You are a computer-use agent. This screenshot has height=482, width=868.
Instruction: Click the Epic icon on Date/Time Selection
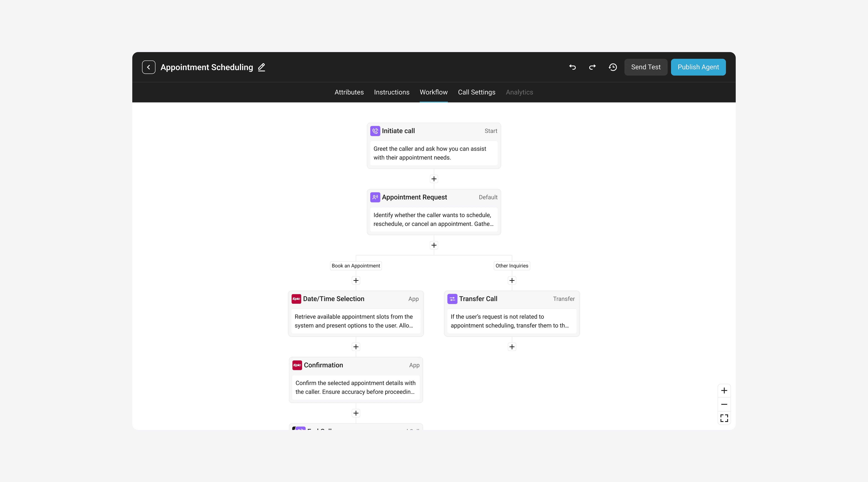pyautogui.click(x=296, y=299)
